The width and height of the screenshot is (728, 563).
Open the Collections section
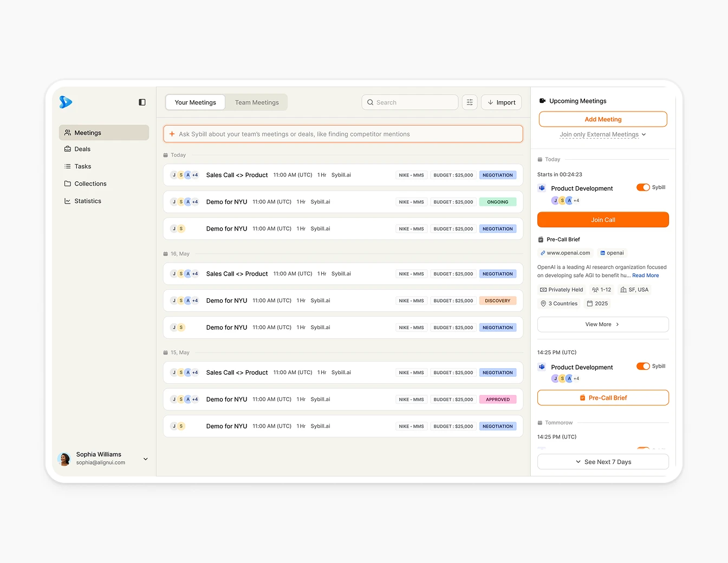tap(90, 184)
